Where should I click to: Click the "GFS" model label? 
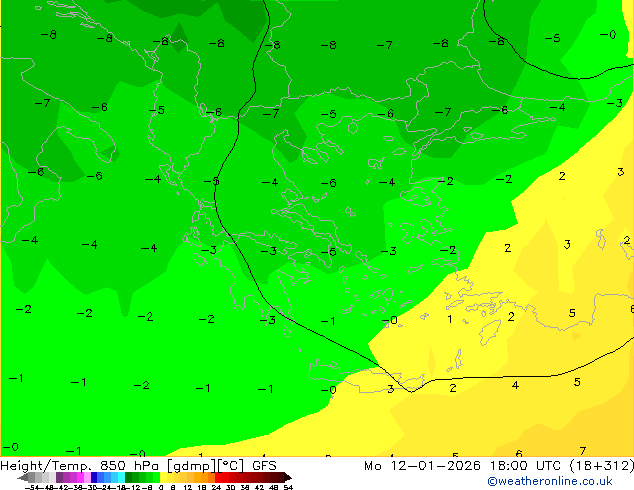pos(264,466)
